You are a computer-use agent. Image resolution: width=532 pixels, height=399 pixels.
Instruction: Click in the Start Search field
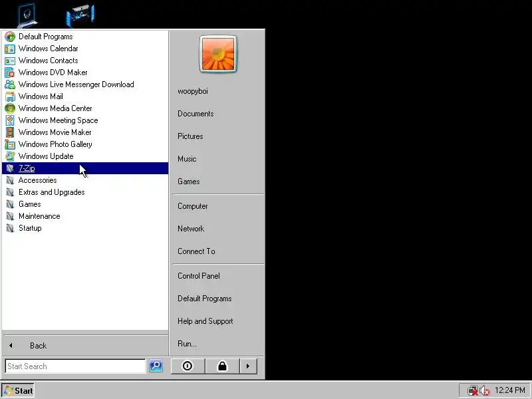point(75,366)
